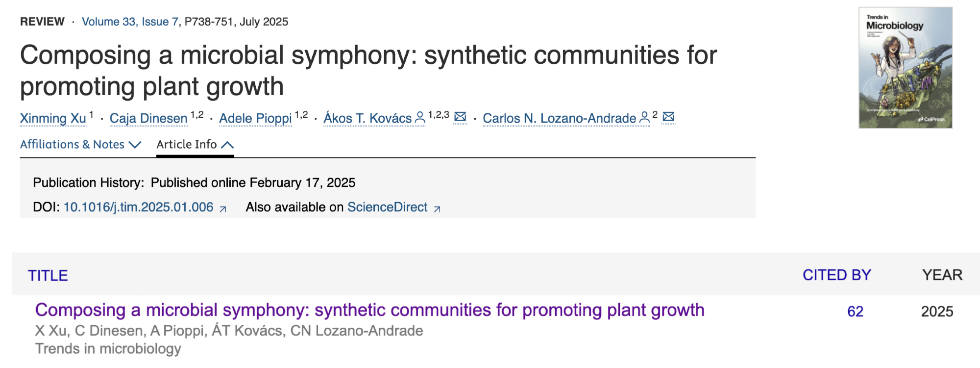
Task: Click the email icon after Carlos N. Lozano-Andrade
Action: (668, 117)
